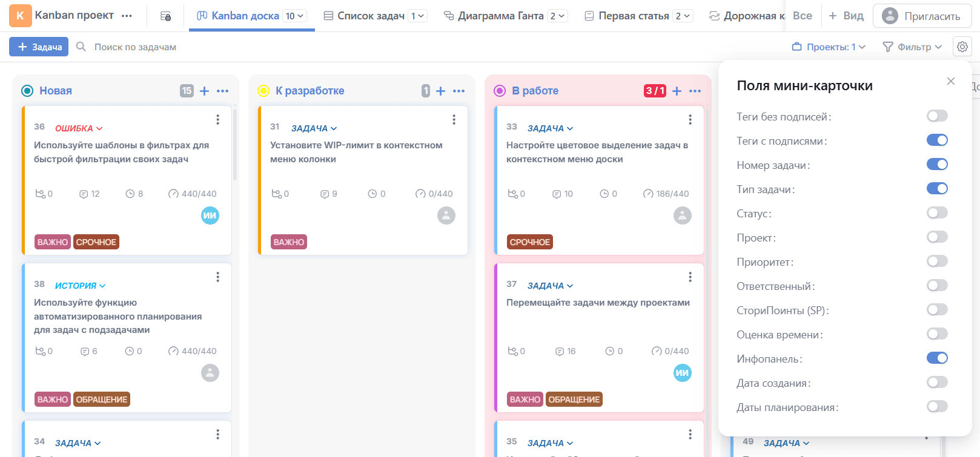Open the Диаграмма Ганта tab
Image resolution: width=980 pixels, height=457 pixels.
click(500, 16)
